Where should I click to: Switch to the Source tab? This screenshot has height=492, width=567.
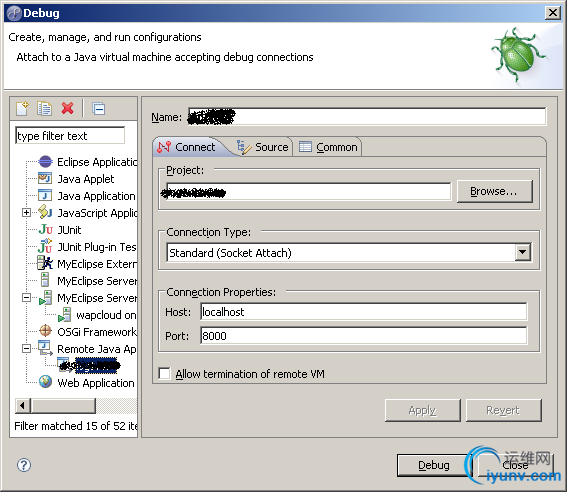pyautogui.click(x=263, y=147)
